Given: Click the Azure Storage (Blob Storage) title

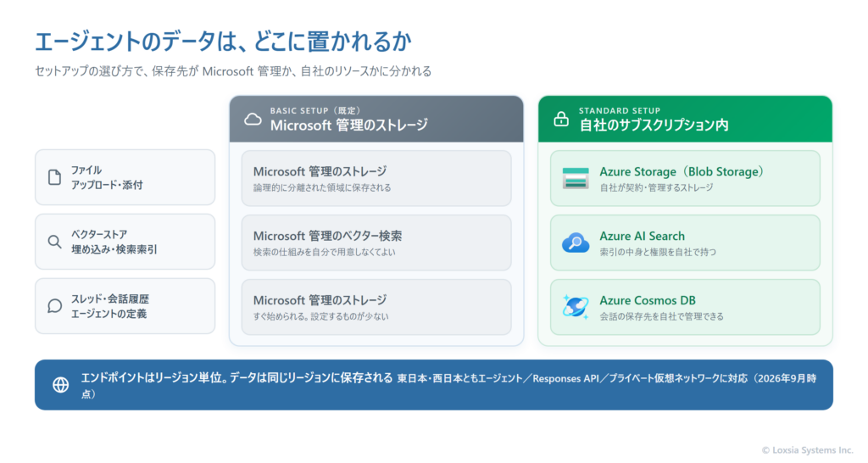Looking at the screenshot, I should click(x=682, y=171).
